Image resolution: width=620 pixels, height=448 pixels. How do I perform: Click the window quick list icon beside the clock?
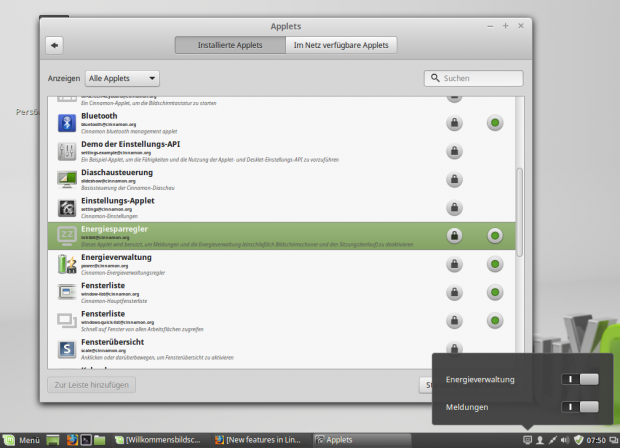tap(613, 440)
